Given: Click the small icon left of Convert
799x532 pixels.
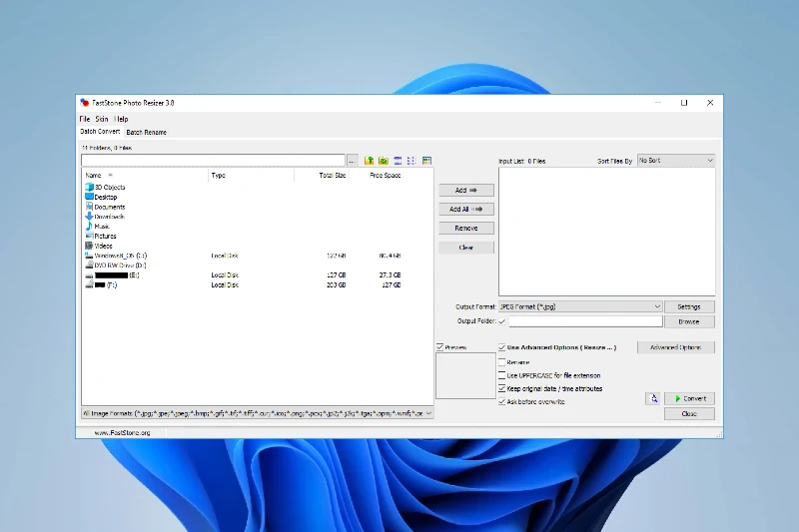Looking at the screenshot, I should pos(653,398).
